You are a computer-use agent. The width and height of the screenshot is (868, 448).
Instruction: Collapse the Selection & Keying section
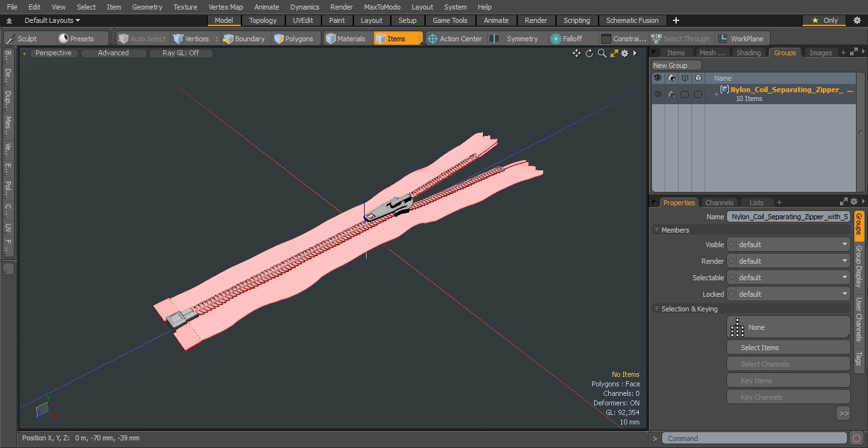[x=656, y=309]
